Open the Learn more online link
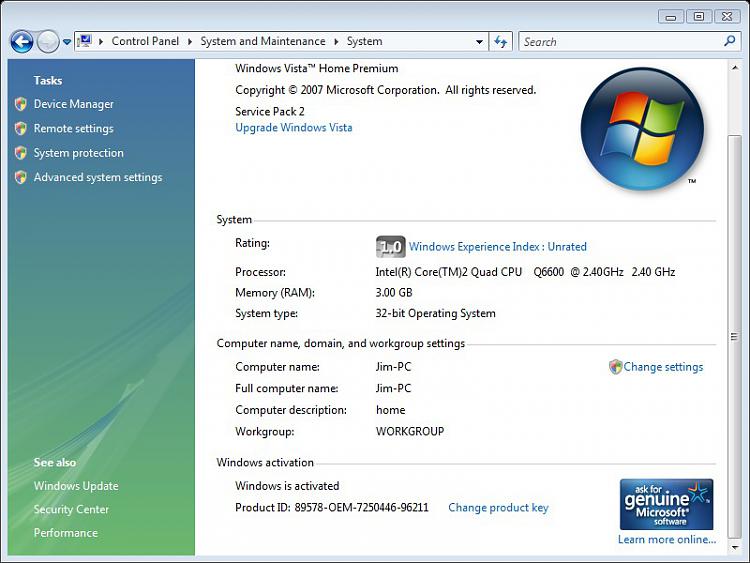The image size is (750, 563). 667,540
